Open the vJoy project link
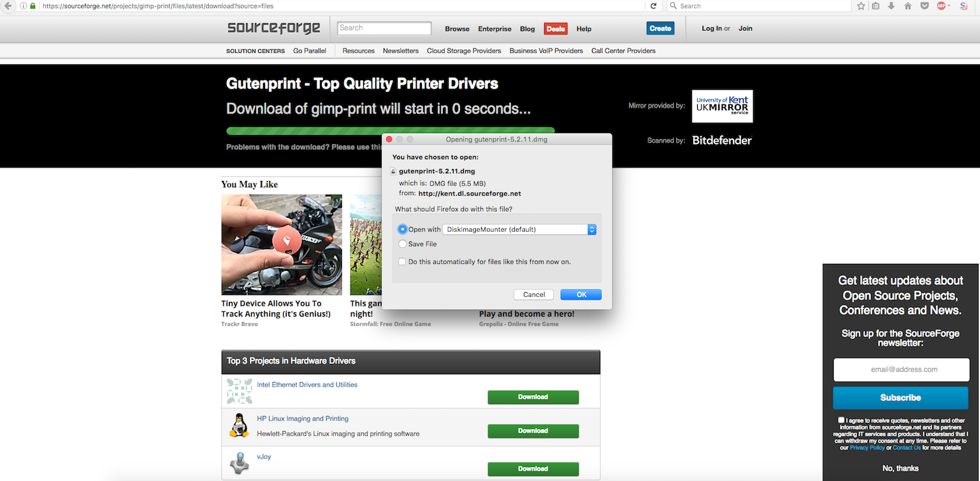Screen dimensions: 980x481 coord(264,457)
